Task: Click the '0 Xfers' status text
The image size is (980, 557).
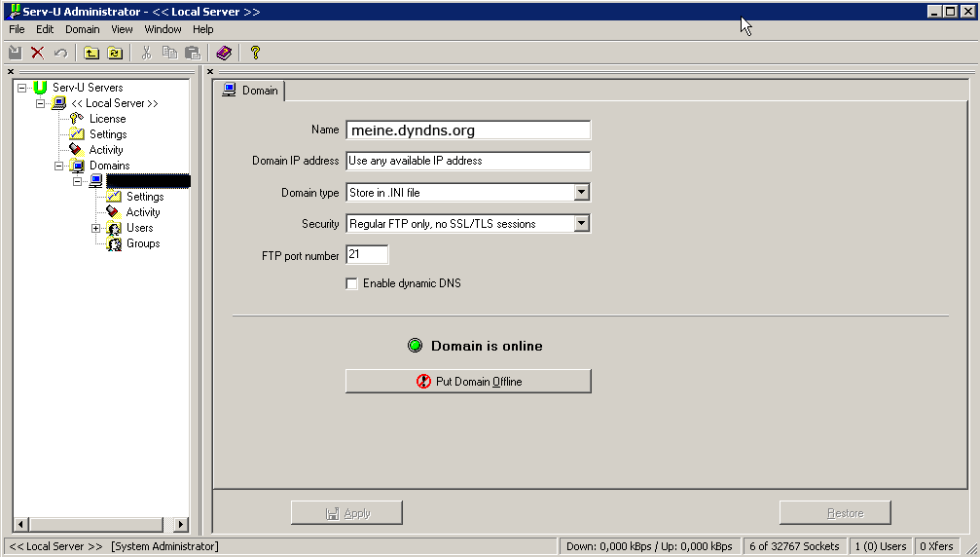Action: [936, 546]
